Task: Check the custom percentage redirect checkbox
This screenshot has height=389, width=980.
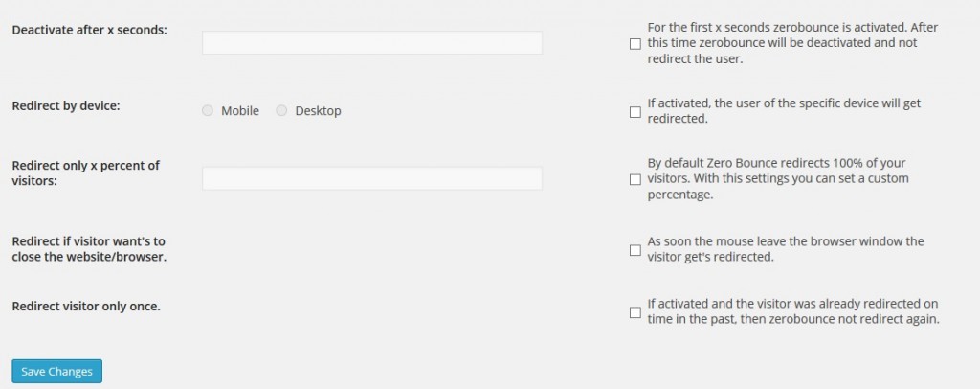Action: tap(635, 179)
